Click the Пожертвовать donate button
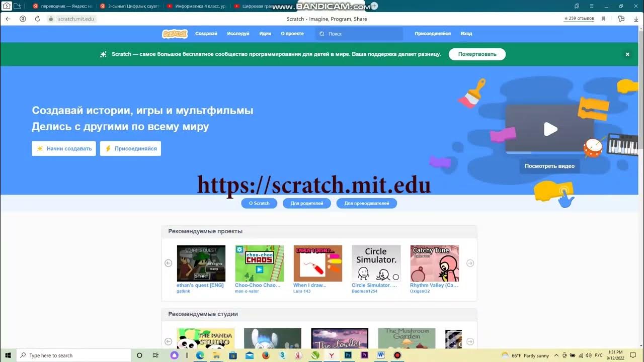The height and width of the screenshot is (362, 644). point(477,54)
